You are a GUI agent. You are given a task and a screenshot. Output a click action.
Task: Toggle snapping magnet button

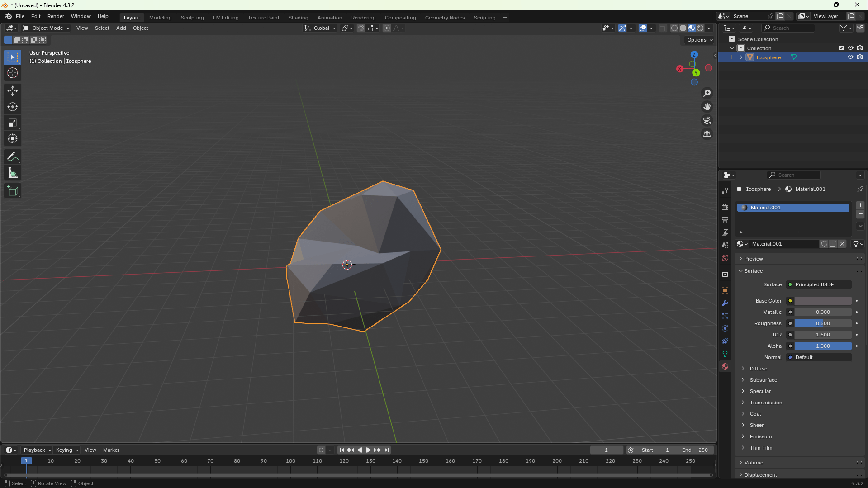[x=361, y=28]
